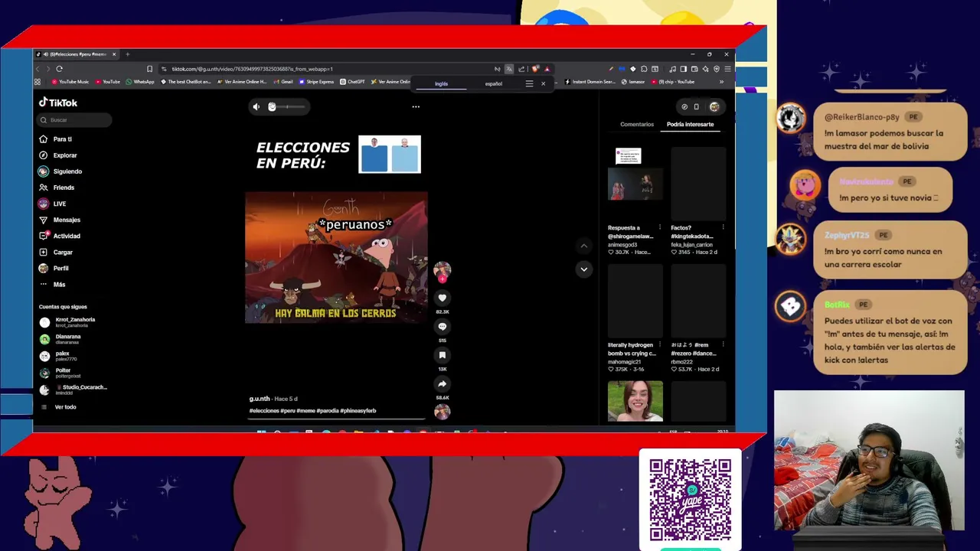The width and height of the screenshot is (980, 551).
Task: Open the ChatGPT bookmark
Action: pyautogui.click(x=353, y=82)
